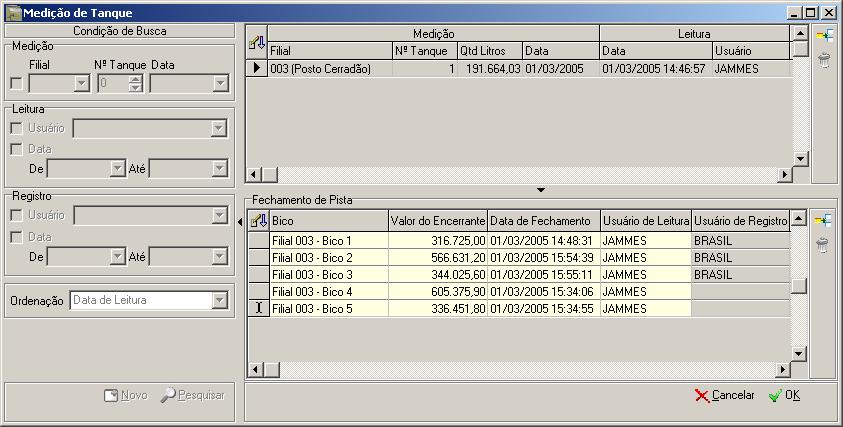Toggle the Leitura Data checkbox
The image size is (843, 427).
pyautogui.click(x=17, y=149)
